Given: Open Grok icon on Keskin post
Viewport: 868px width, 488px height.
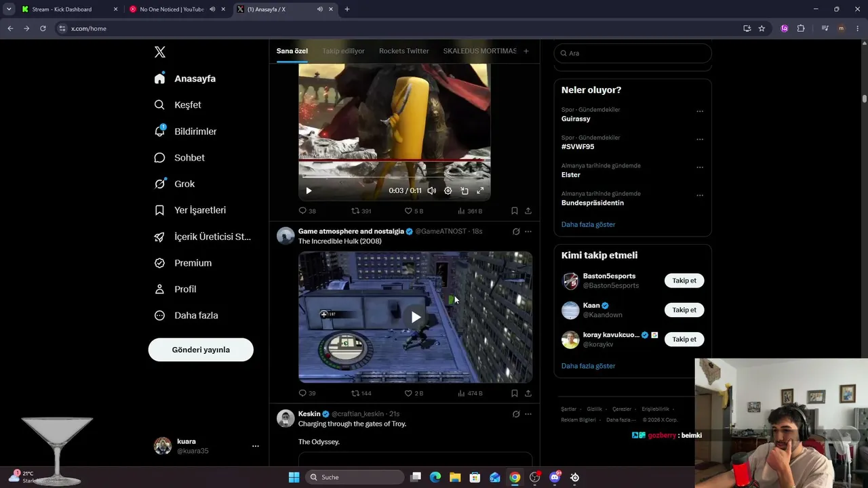Looking at the screenshot, I should (x=516, y=414).
